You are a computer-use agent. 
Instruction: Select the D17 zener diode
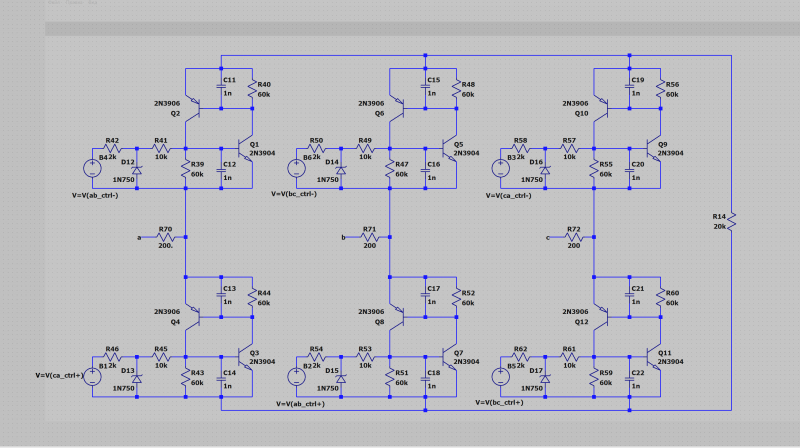pyautogui.click(x=546, y=376)
